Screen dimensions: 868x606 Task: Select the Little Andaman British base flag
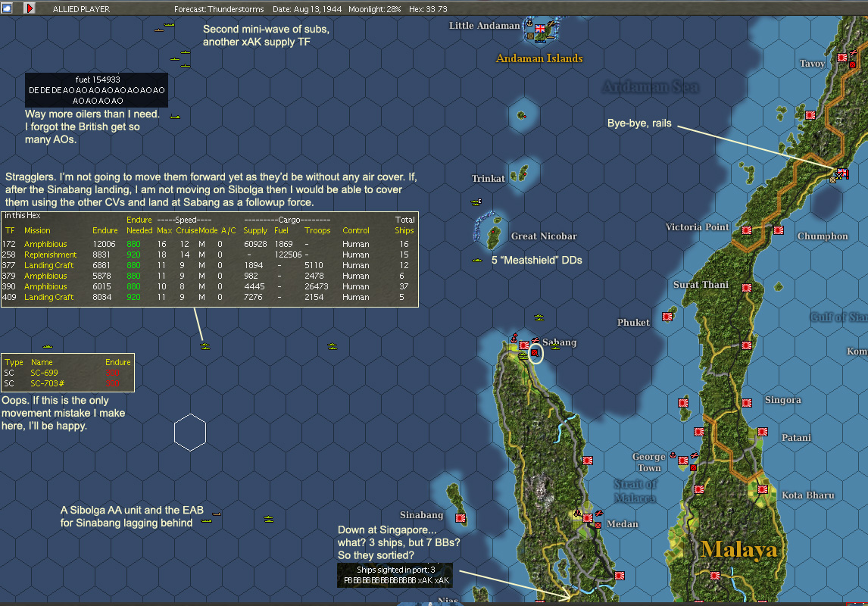point(540,29)
